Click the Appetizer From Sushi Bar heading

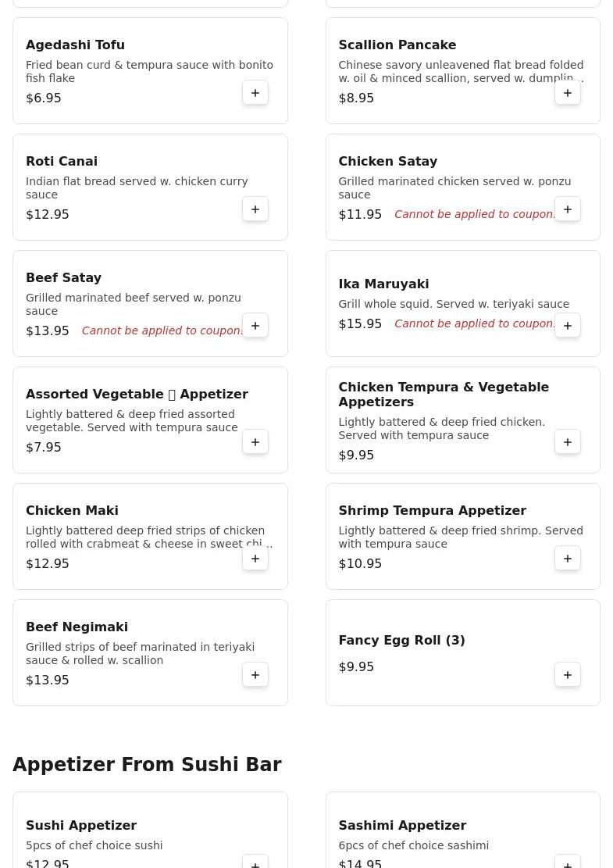coord(147,765)
